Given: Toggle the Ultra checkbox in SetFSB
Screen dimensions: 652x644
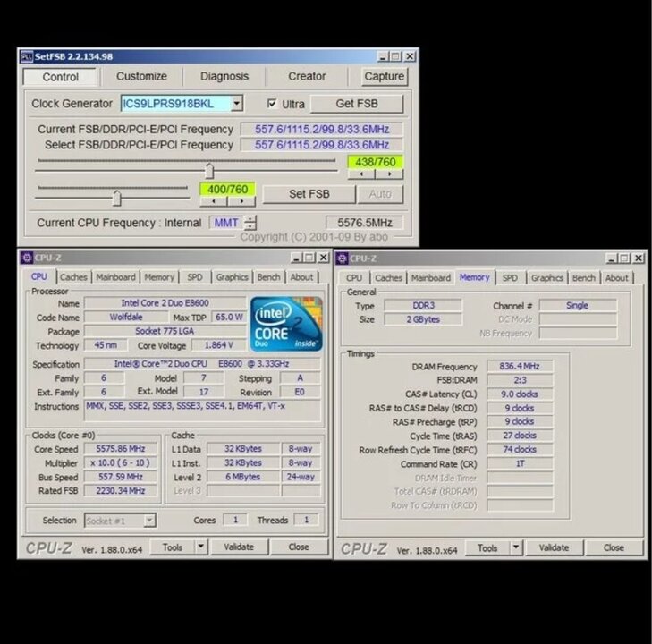Looking at the screenshot, I should click(x=272, y=104).
